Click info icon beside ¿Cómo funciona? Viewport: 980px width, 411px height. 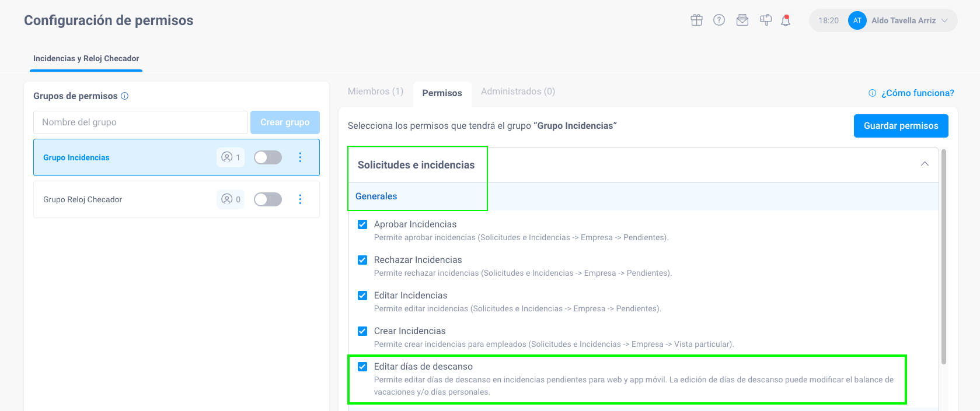pos(873,93)
